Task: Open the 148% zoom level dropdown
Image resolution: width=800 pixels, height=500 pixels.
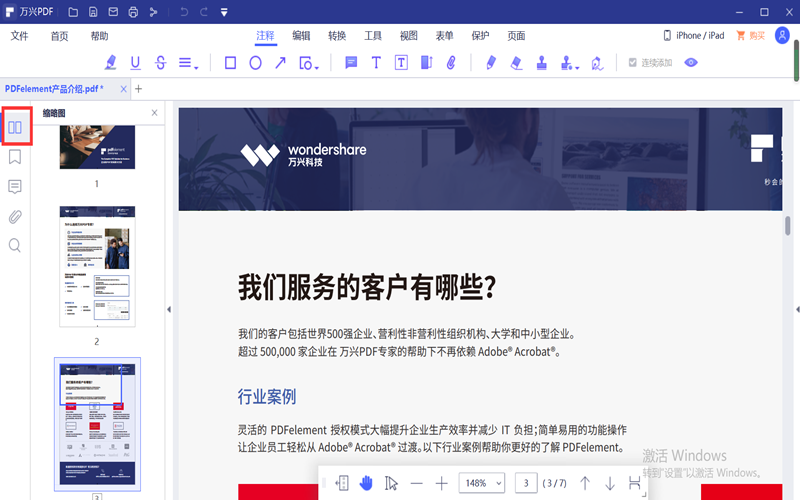Action: (x=481, y=483)
